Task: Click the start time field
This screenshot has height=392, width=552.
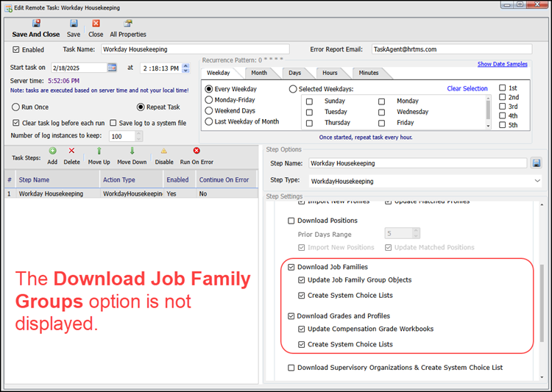Action: click(x=161, y=68)
